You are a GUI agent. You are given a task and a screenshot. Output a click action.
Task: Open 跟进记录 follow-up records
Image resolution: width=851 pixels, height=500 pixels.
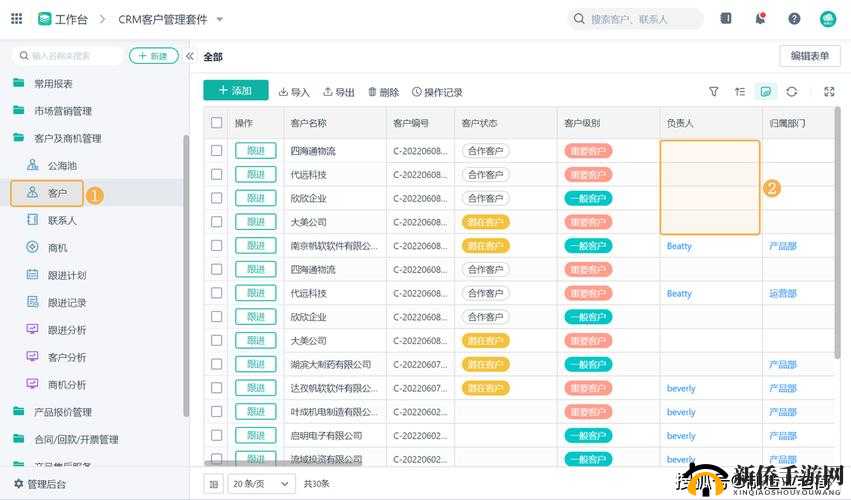coord(57,302)
